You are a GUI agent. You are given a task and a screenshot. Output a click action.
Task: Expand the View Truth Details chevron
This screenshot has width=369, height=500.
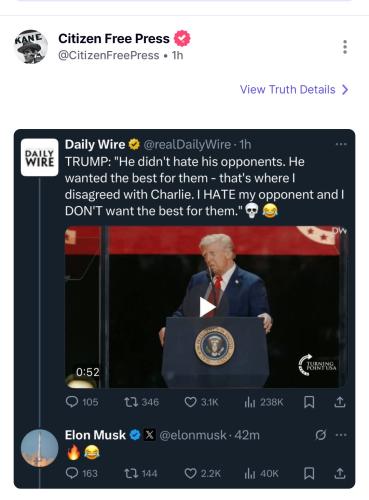click(x=345, y=90)
